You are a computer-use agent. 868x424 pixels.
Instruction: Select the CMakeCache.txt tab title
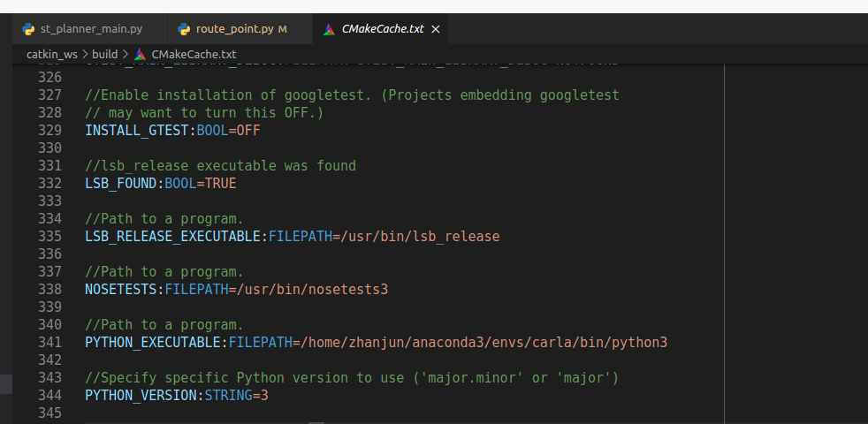point(384,28)
